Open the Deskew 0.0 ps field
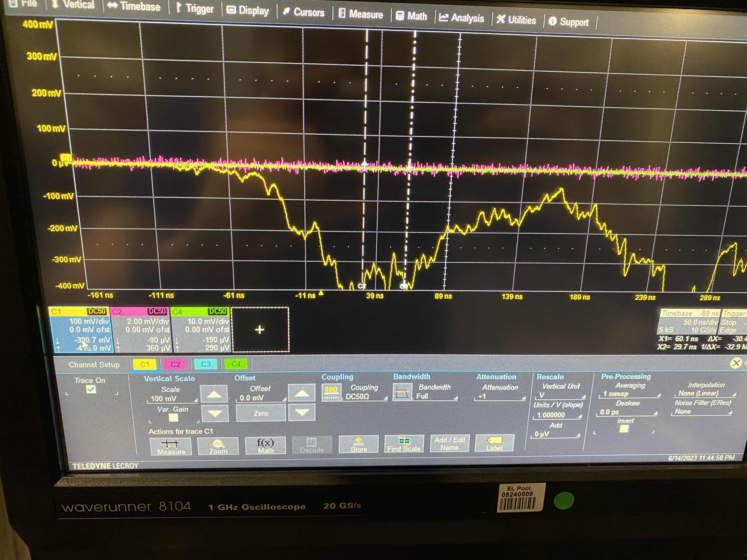This screenshot has height=560, width=747. click(626, 412)
